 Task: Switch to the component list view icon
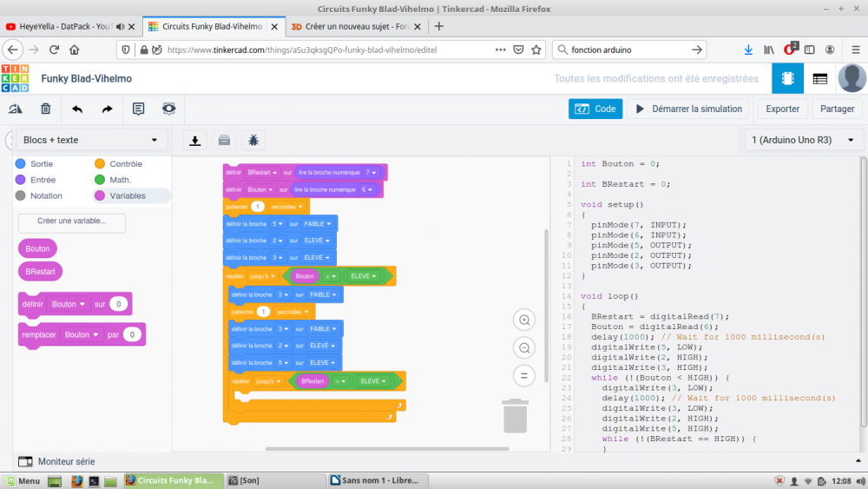pyautogui.click(x=819, y=78)
